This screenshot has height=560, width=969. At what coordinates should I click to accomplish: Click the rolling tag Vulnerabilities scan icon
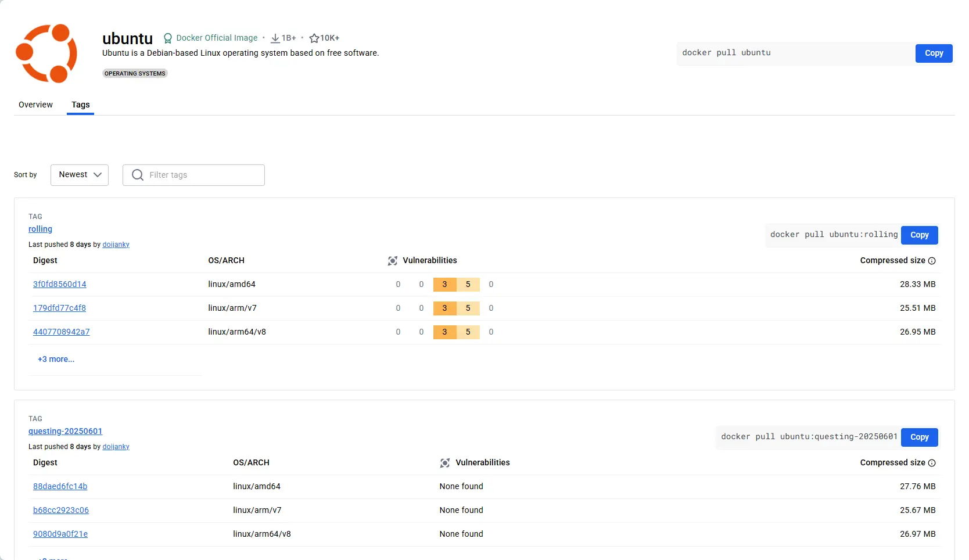coord(393,261)
